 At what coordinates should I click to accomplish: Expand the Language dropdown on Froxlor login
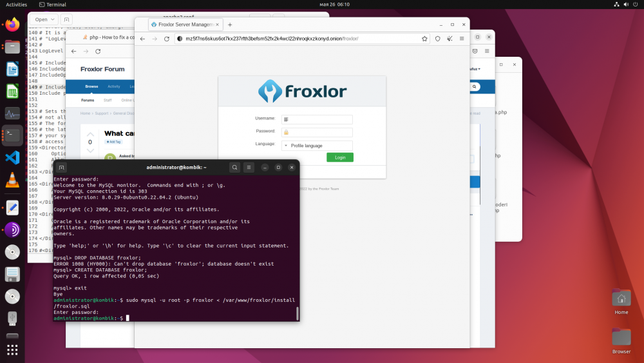pos(317,146)
